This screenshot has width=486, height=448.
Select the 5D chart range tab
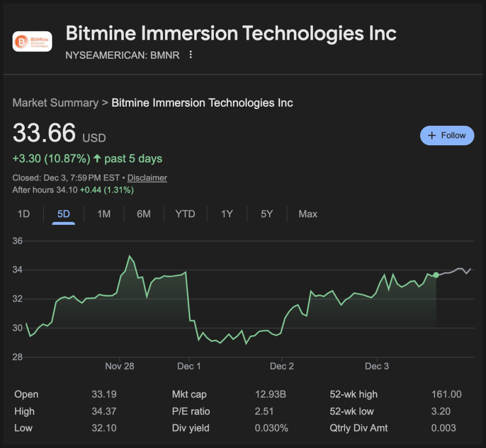63,214
